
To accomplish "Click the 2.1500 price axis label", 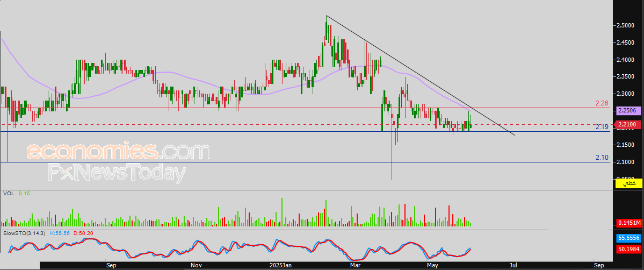I will click(x=625, y=145).
